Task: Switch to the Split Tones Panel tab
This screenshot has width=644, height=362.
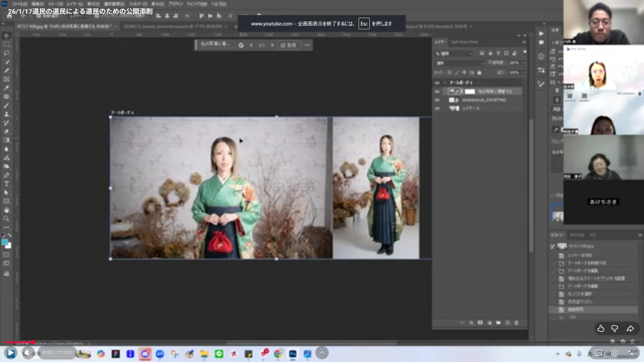Action: tap(464, 42)
